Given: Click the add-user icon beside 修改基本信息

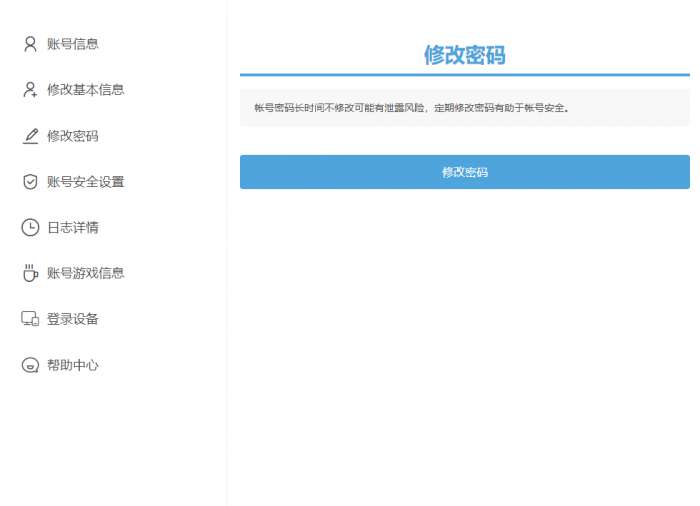Looking at the screenshot, I should 30,90.
